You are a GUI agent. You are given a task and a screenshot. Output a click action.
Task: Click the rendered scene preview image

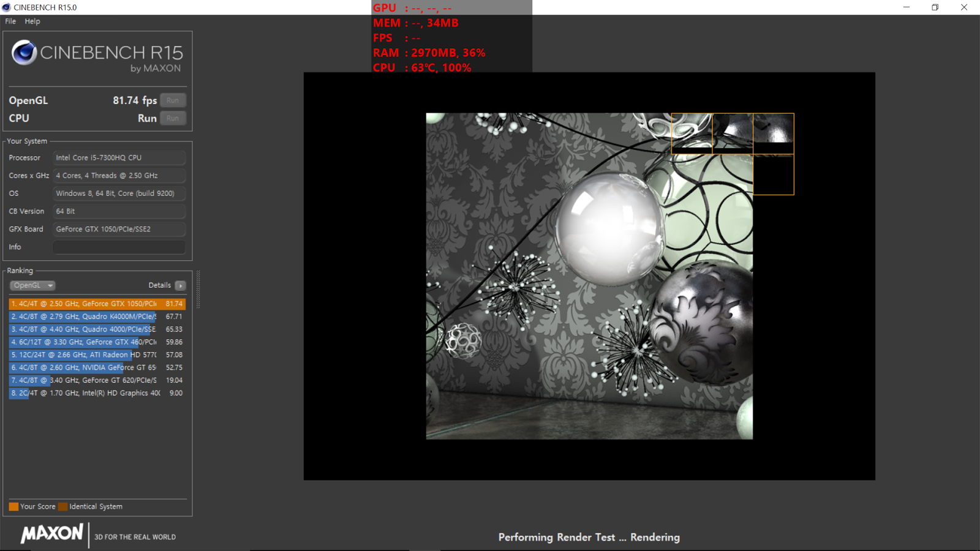[589, 276]
